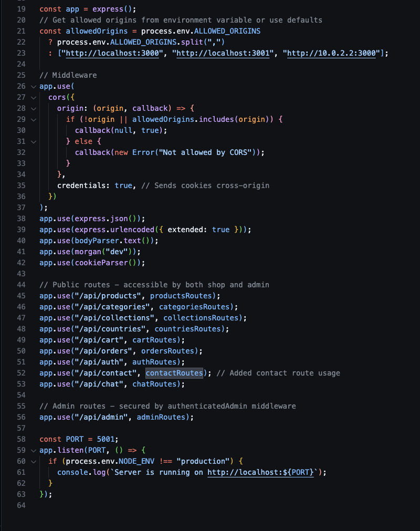Image resolution: width=420 pixels, height=531 pixels.
Task: Click split method on line 22
Action: click(192, 42)
